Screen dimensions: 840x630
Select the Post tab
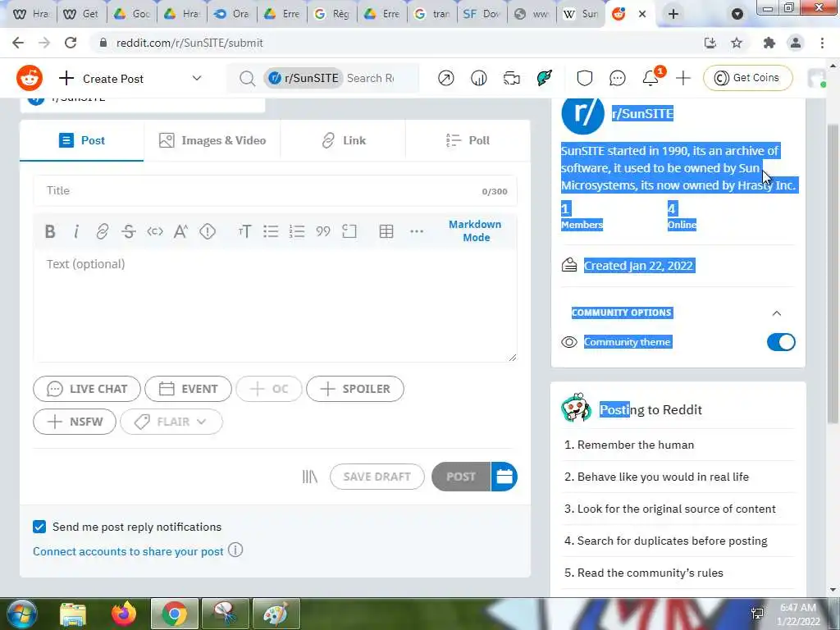[x=82, y=140]
